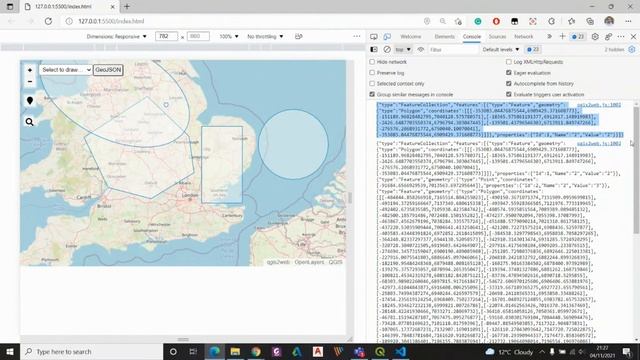Uncheck Group similar messages in console
This screenshot has height=360, width=640.
[372, 94]
